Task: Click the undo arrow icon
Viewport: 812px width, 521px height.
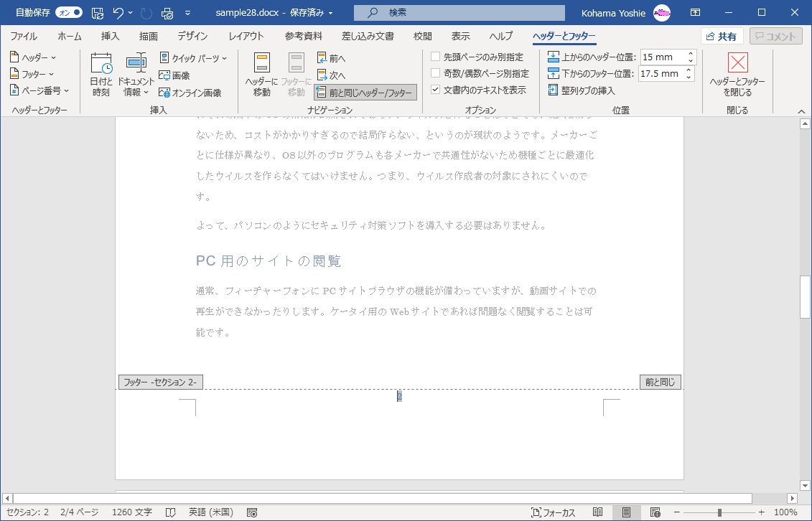Action: tap(118, 13)
